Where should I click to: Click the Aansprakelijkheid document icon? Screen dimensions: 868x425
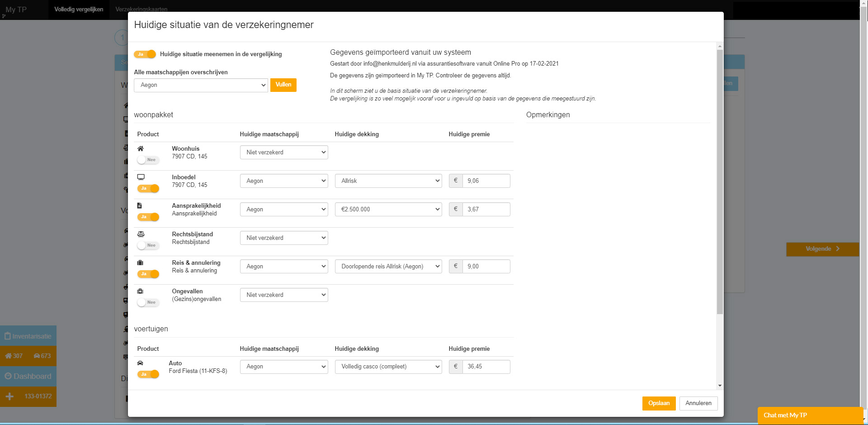point(140,205)
